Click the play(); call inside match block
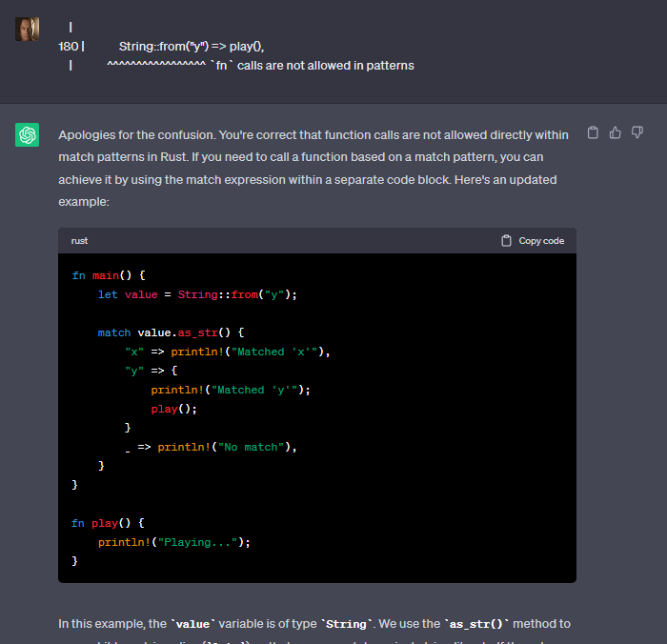Image resolution: width=667 pixels, height=644 pixels. click(x=174, y=410)
